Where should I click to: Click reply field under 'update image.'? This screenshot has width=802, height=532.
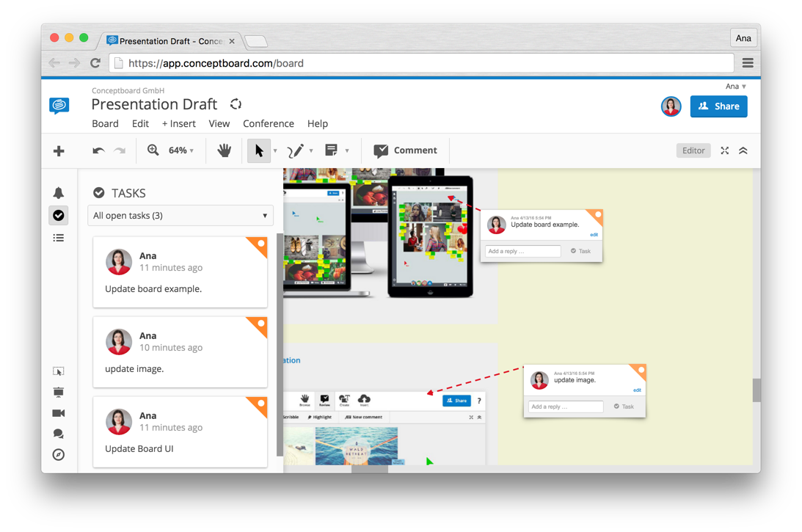click(566, 407)
